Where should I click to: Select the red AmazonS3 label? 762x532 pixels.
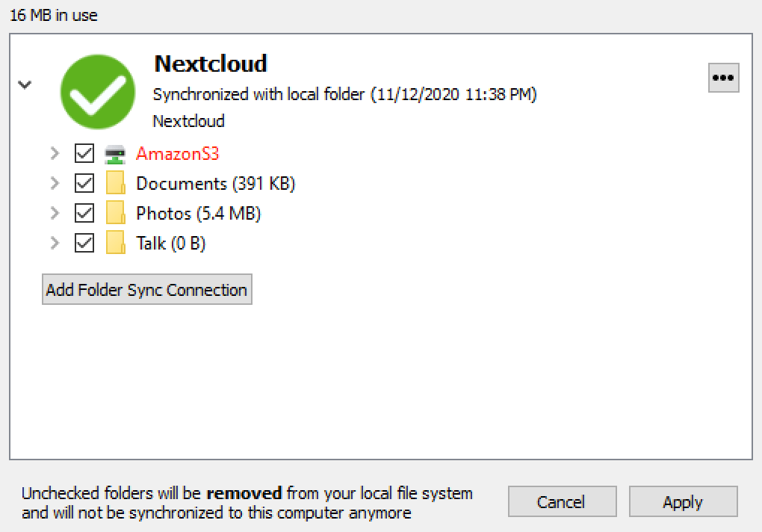click(177, 153)
